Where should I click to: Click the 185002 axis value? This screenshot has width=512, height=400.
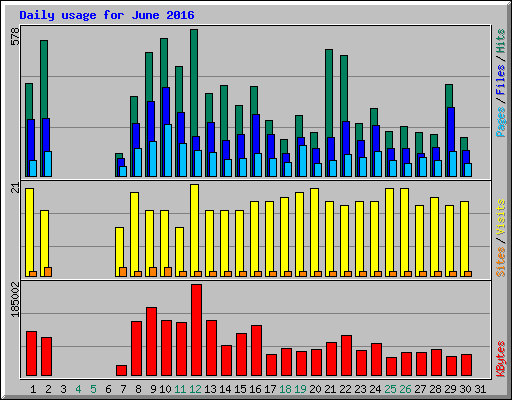click(15, 300)
